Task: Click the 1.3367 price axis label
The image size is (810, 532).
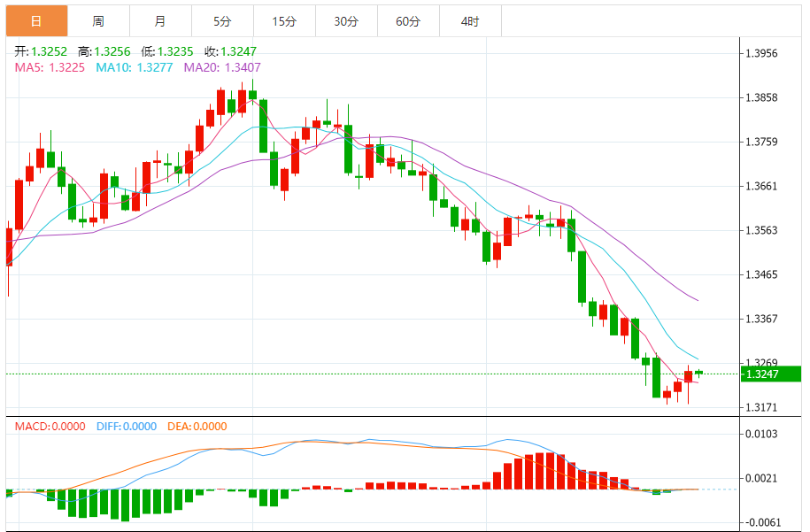Action: [x=761, y=320]
